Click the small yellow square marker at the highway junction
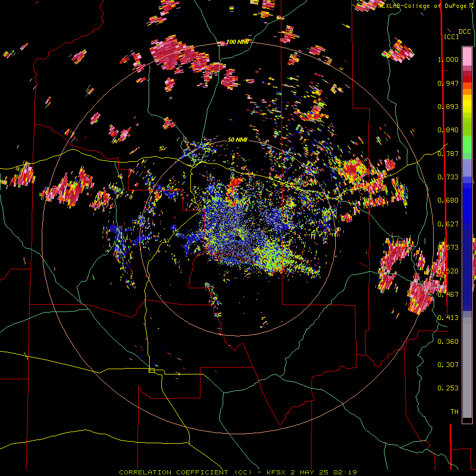This screenshot has height=476, width=476. [151, 370]
